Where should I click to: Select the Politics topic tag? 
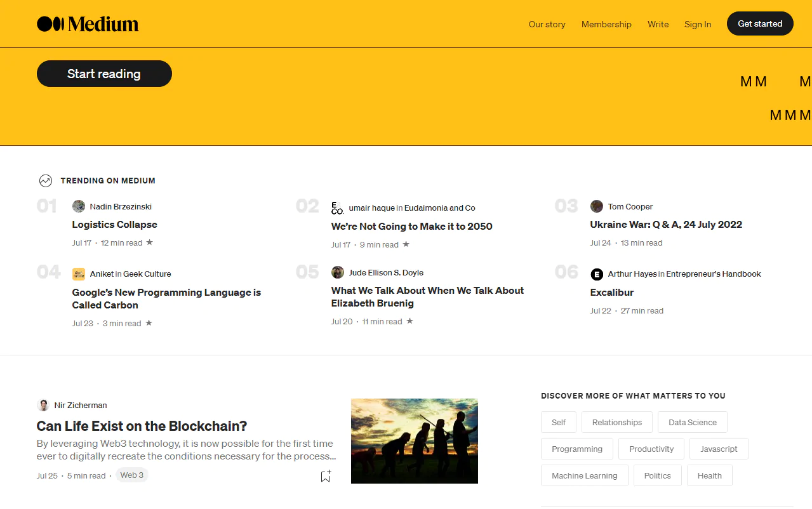coord(658,476)
